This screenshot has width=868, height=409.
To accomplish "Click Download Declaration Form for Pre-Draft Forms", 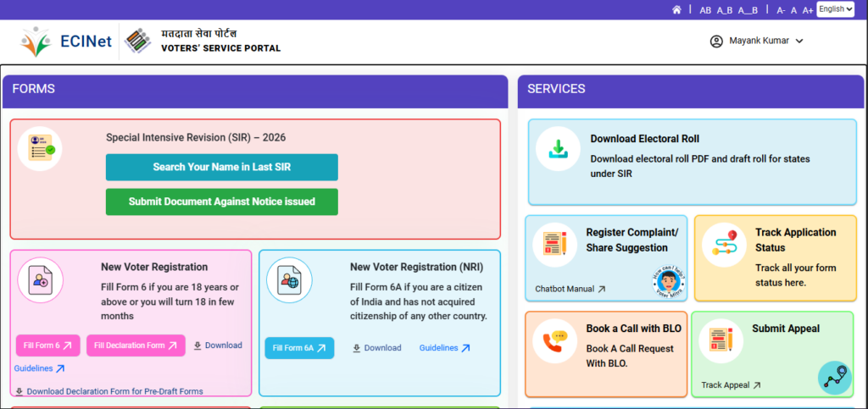I will [109, 391].
